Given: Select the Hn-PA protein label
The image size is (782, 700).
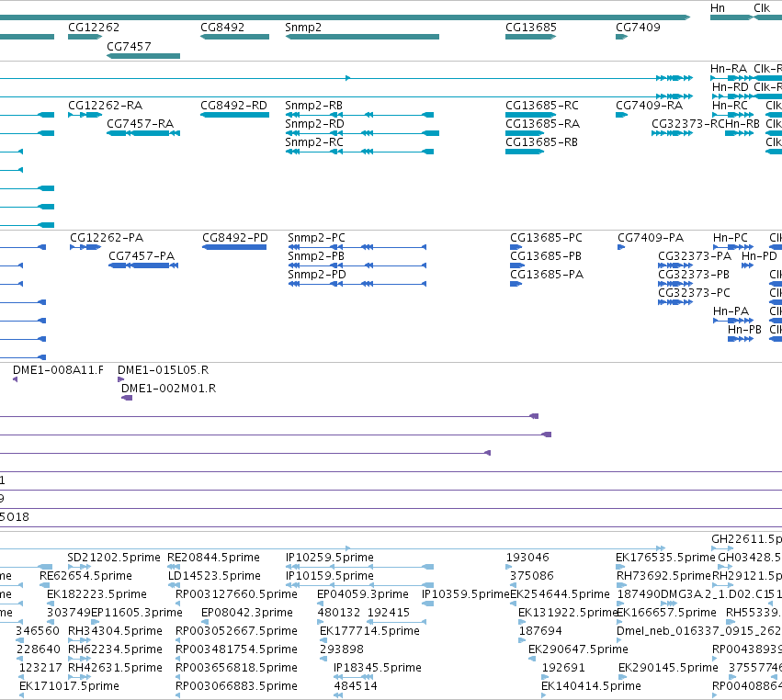Looking at the screenshot, I should pyautogui.click(x=731, y=311).
